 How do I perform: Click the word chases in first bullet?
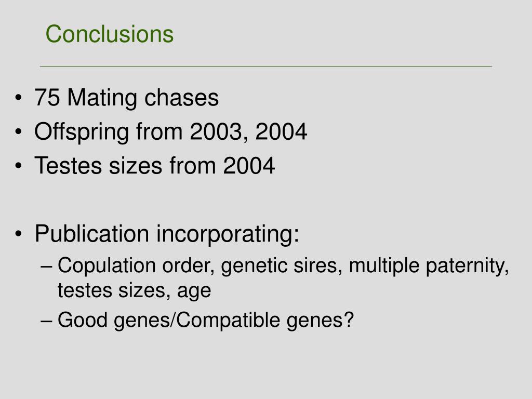pos(181,98)
